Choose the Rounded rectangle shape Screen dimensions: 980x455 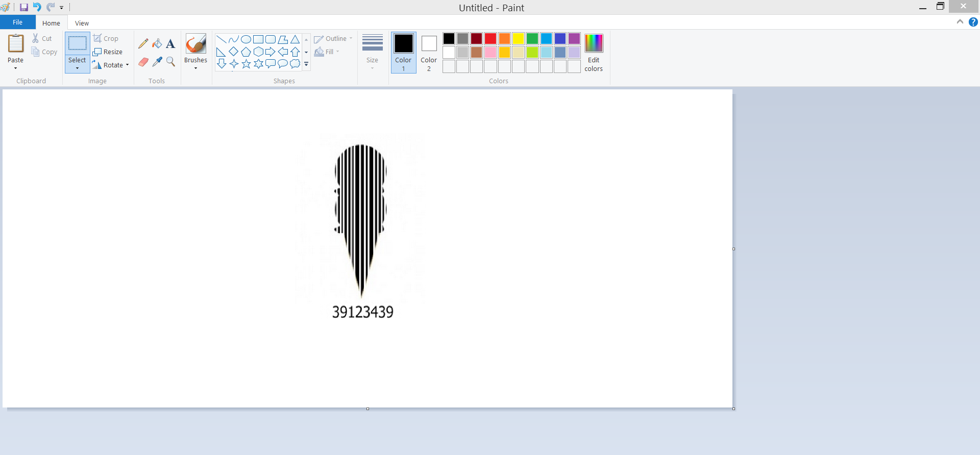pyautogui.click(x=271, y=39)
